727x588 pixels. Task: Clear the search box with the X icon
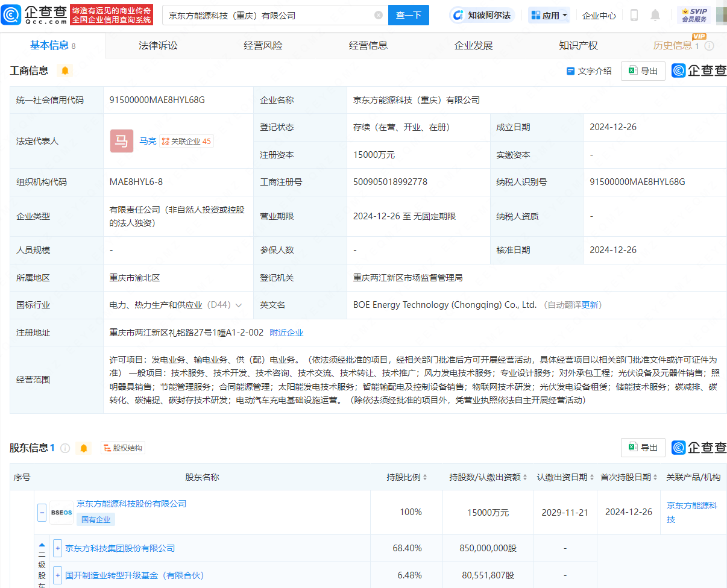tap(379, 15)
